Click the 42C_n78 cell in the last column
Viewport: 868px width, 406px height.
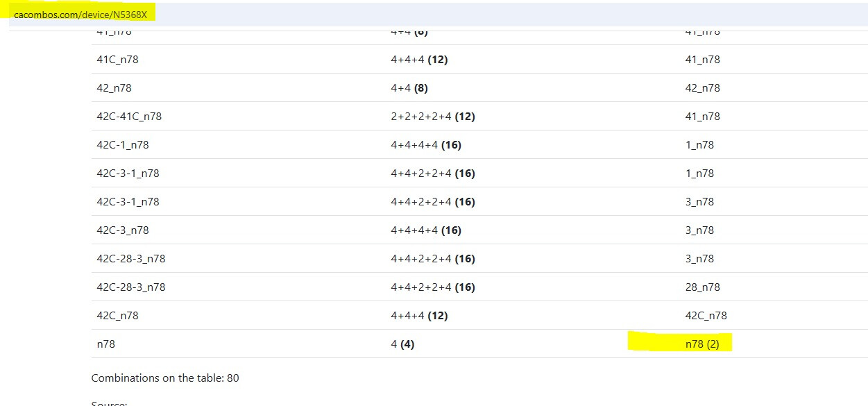coord(706,316)
